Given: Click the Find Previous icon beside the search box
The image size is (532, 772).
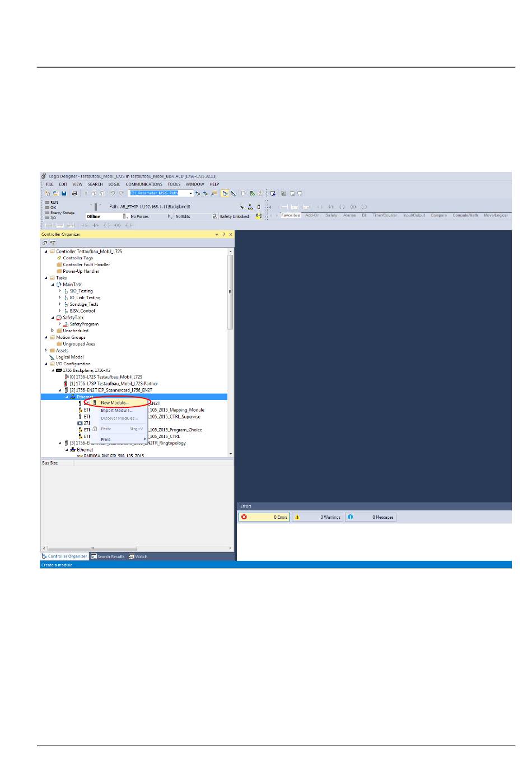Looking at the screenshot, I should [x=198, y=193].
